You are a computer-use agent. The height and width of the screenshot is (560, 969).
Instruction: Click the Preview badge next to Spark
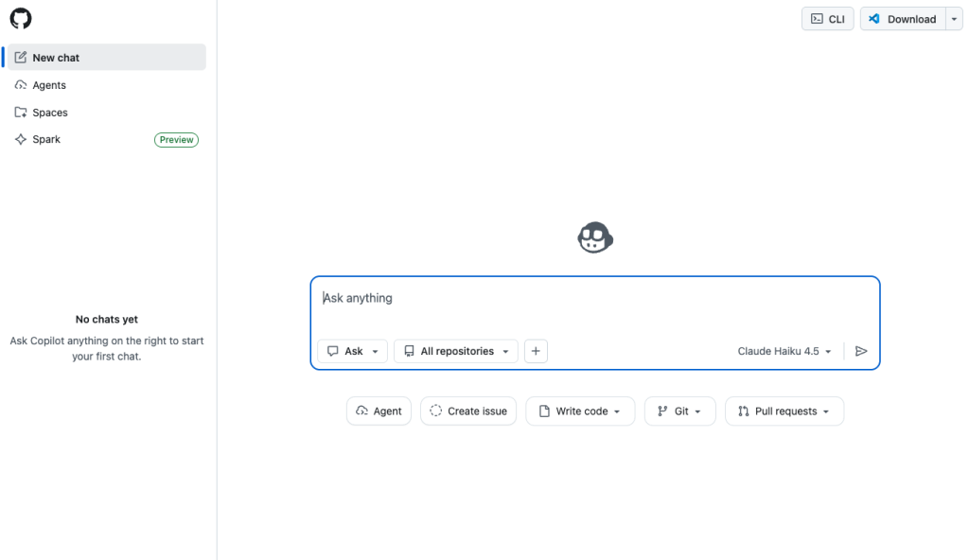pyautogui.click(x=176, y=139)
